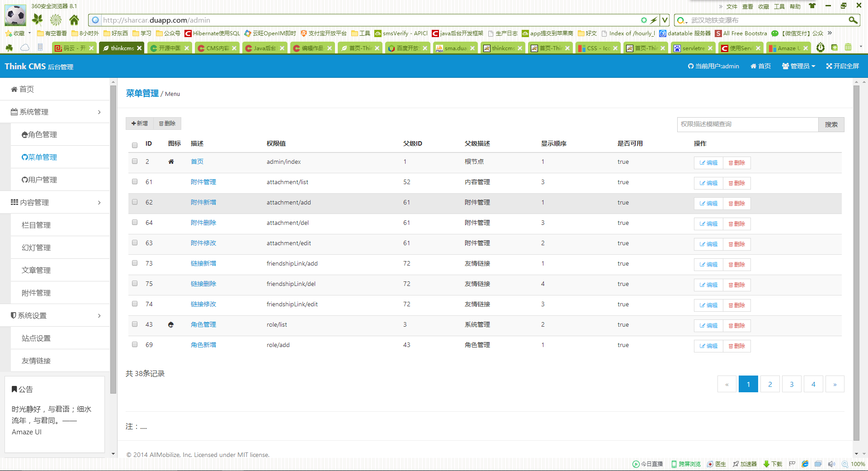Open browser 文件 menu
The image size is (868, 471).
[x=731, y=6]
